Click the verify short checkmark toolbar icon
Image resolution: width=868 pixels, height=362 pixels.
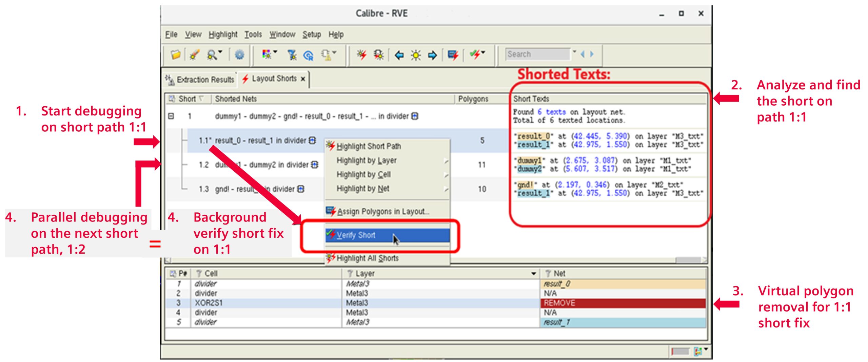[x=475, y=55]
